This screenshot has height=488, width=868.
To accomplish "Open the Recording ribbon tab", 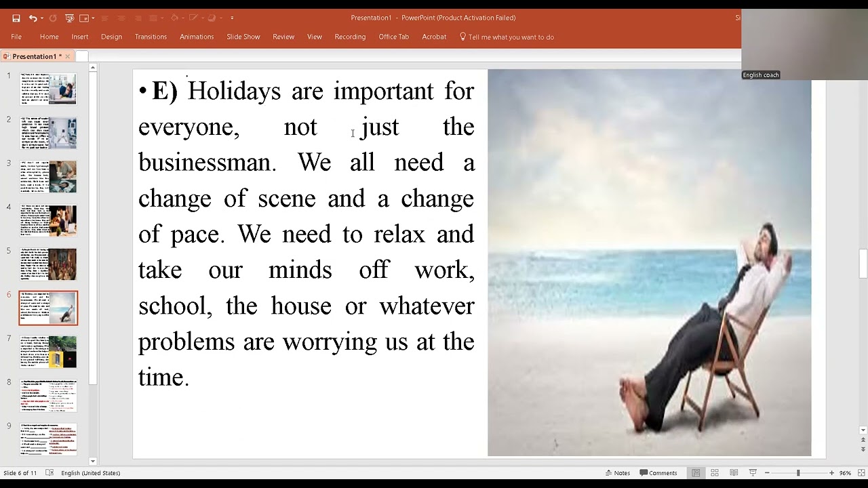I will pos(350,37).
